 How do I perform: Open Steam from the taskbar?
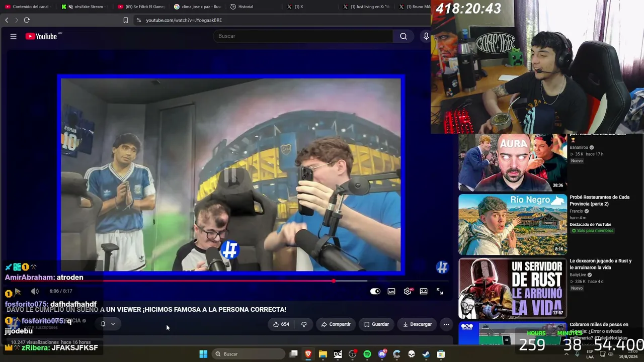click(426, 354)
